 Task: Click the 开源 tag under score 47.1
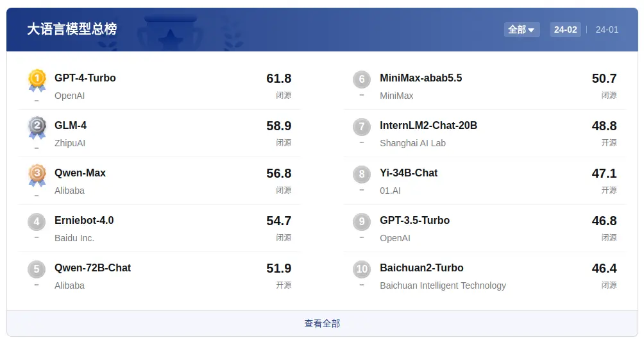pyautogui.click(x=609, y=190)
